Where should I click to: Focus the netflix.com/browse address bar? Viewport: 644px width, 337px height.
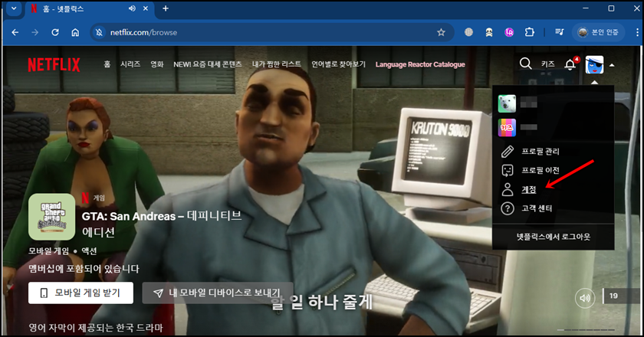272,32
